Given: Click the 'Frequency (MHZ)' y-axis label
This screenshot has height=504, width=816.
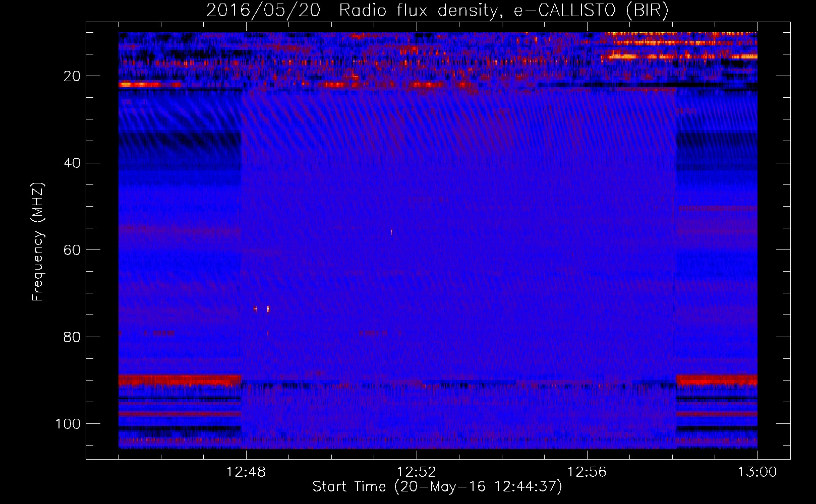Looking at the screenshot, I should tap(38, 242).
